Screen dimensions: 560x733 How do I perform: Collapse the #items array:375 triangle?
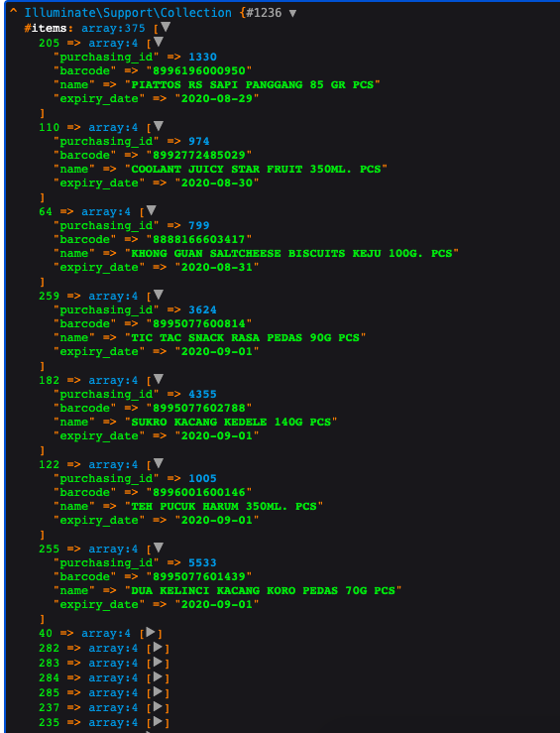166,27
